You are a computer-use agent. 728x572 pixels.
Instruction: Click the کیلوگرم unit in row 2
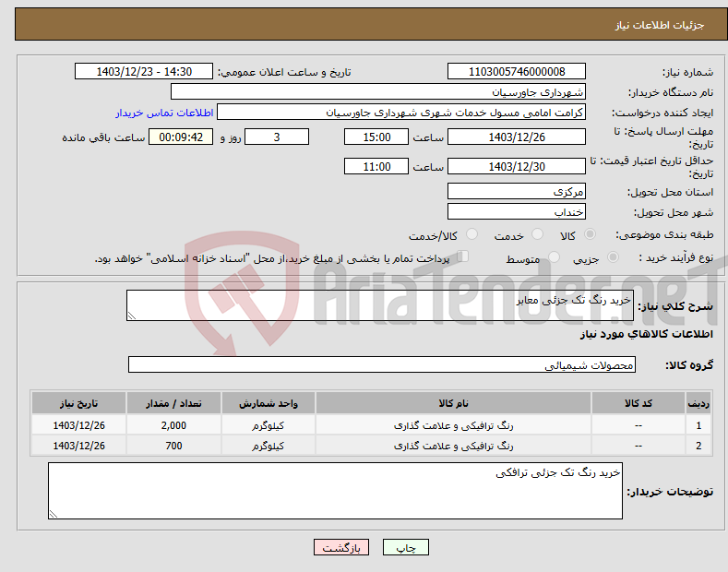tap(268, 446)
